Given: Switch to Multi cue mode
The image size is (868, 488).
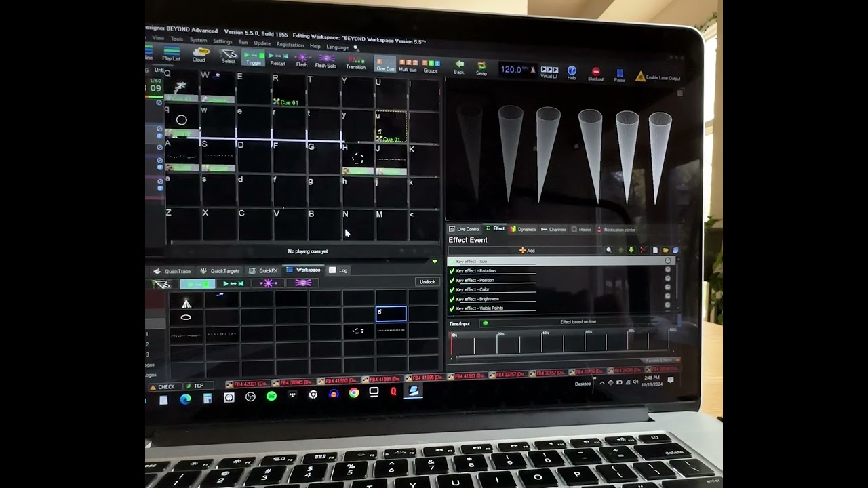Looking at the screenshot, I should 408,65.
